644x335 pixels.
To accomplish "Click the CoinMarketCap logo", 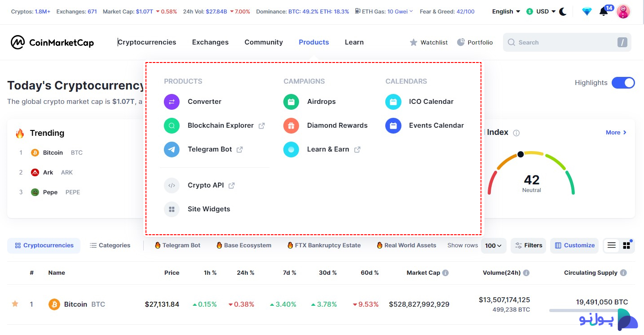I will pyautogui.click(x=53, y=42).
